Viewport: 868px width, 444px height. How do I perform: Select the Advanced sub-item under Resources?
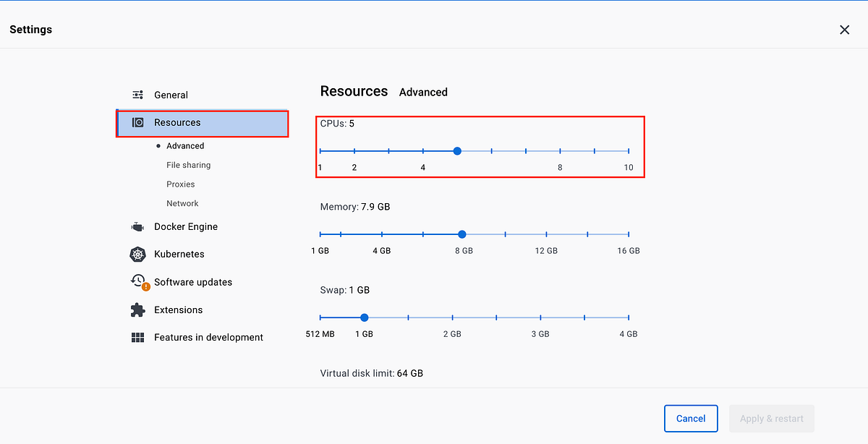coord(184,145)
